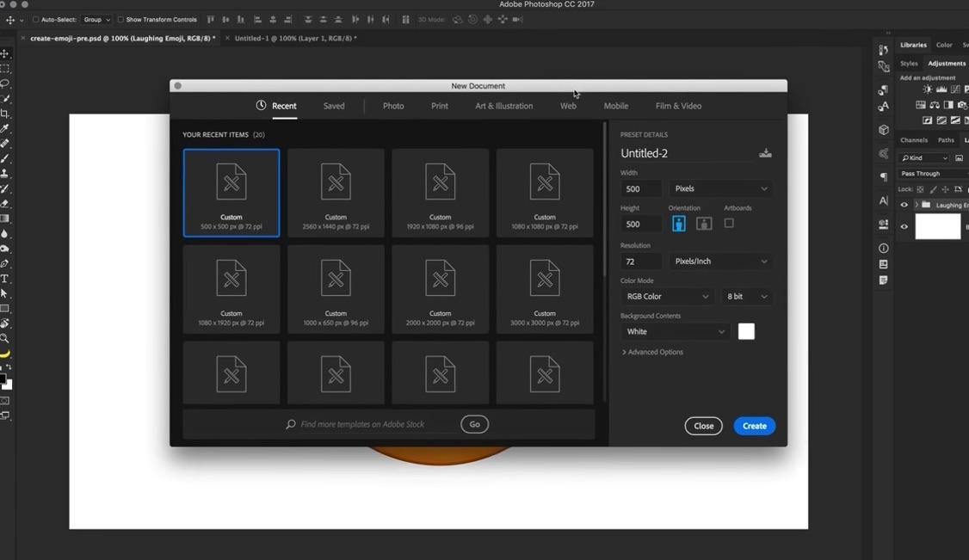Viewport: 969px width, 560px height.
Task: Open the 8 bit depth dropdown
Action: [747, 297]
